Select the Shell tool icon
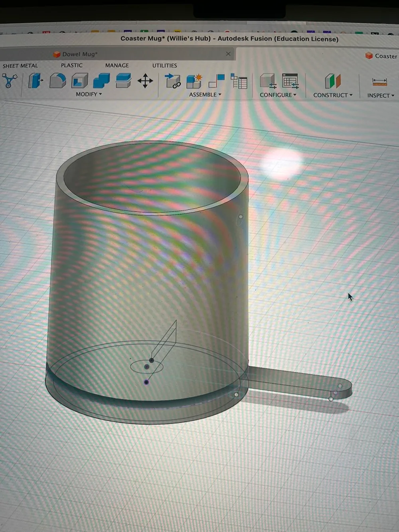399x532 pixels. click(80, 81)
